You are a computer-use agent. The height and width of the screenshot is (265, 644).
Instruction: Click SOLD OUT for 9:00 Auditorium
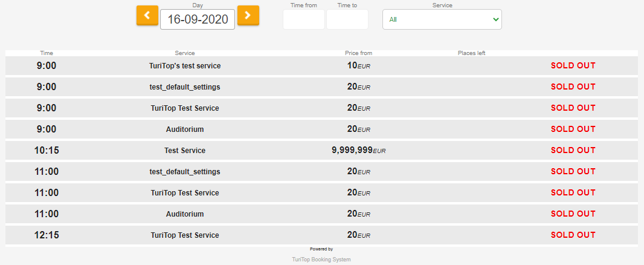click(x=573, y=129)
